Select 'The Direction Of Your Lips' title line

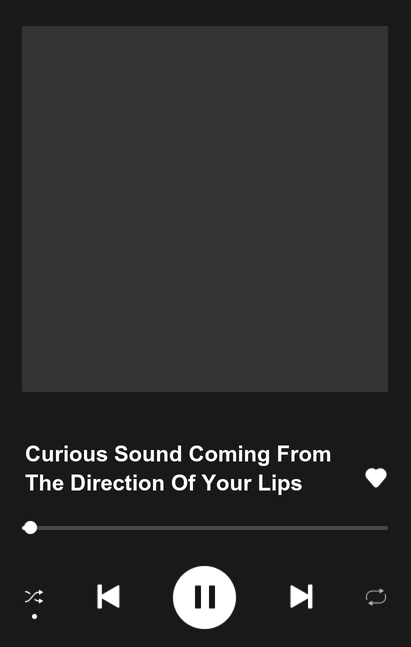[164, 483]
